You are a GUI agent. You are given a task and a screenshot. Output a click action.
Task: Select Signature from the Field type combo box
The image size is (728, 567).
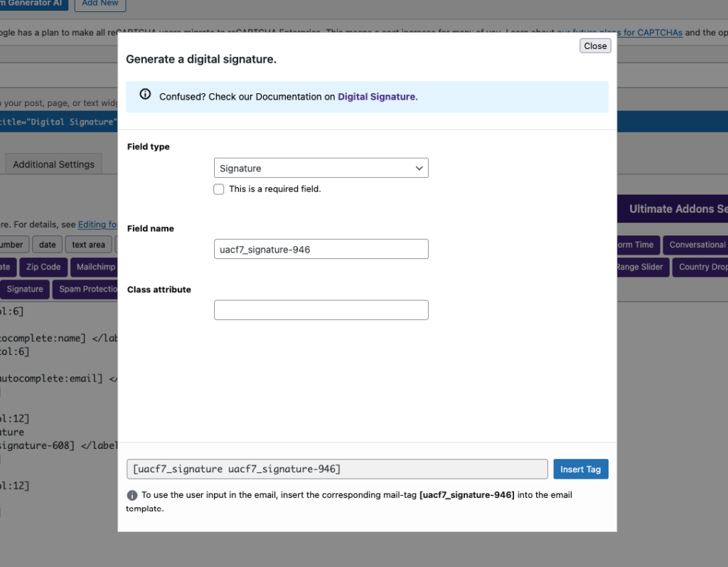point(321,168)
